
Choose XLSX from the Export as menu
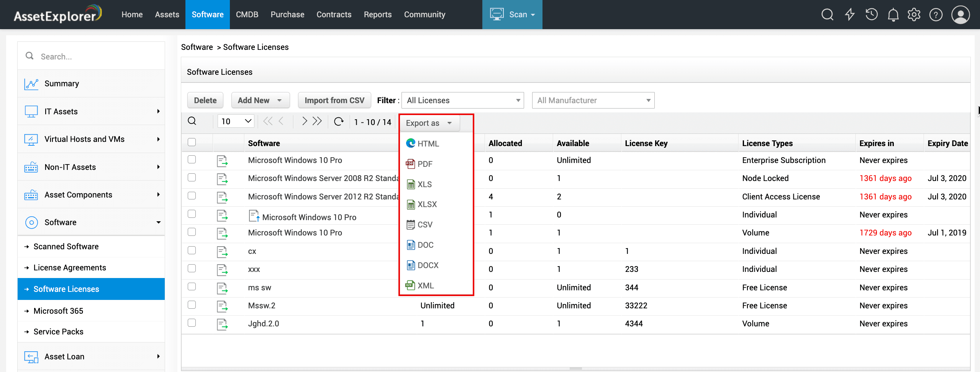click(427, 204)
